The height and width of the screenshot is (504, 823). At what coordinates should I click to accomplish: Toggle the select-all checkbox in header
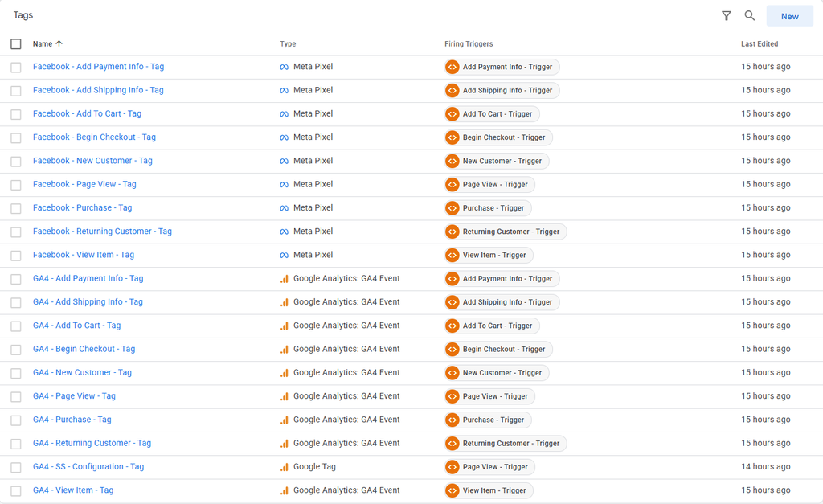[16, 43]
